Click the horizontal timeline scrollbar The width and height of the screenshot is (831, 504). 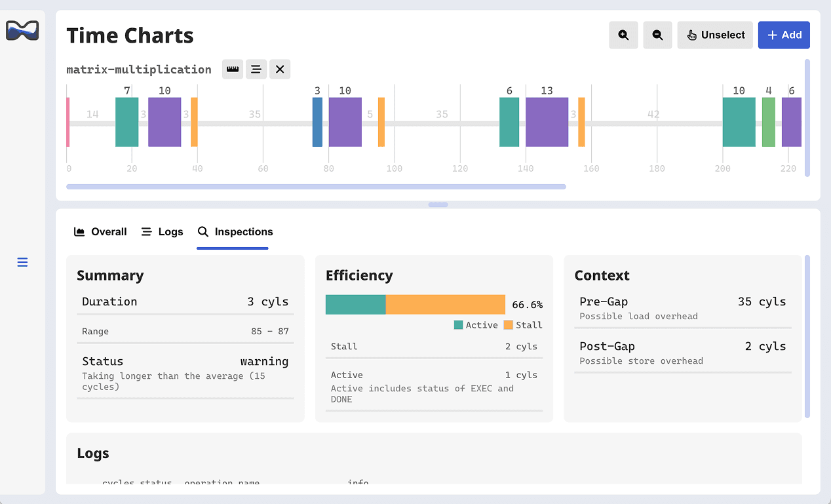pyautogui.click(x=315, y=187)
